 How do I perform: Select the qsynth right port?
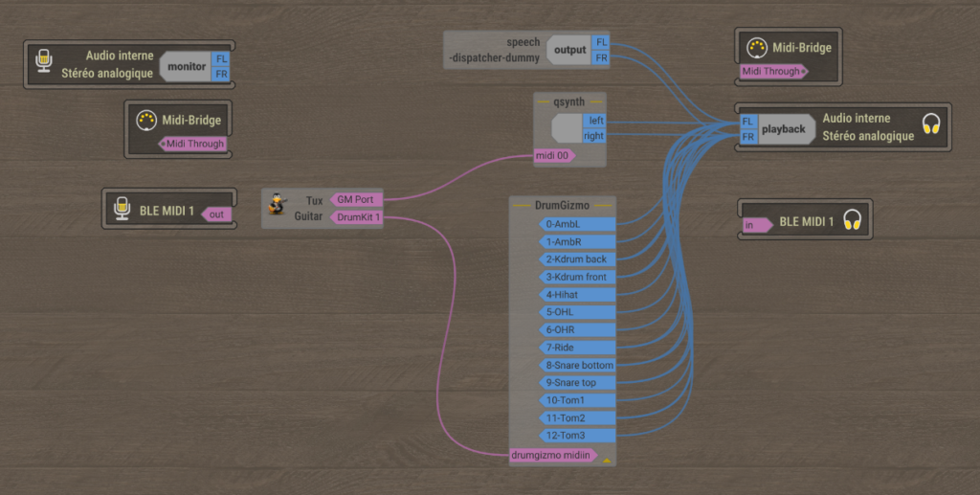[x=593, y=136]
